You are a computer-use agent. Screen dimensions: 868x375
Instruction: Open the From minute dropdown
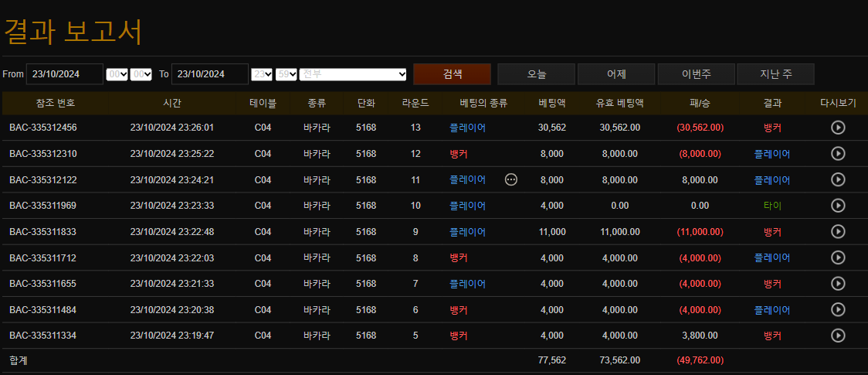pos(141,74)
